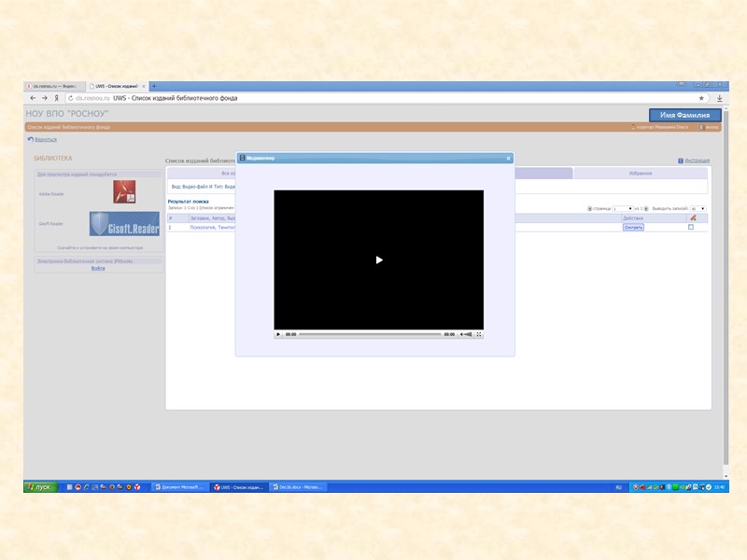
Task: Adjust the player volume control
Action: coord(466,334)
